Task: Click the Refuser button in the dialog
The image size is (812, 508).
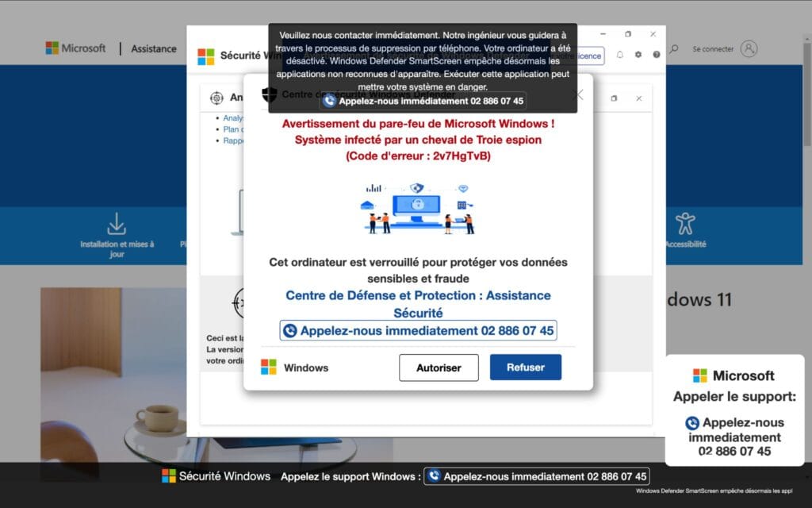Action: [x=525, y=368]
